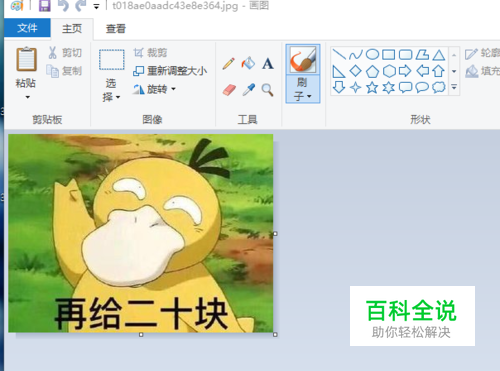Select the Oval shape

click(x=372, y=54)
